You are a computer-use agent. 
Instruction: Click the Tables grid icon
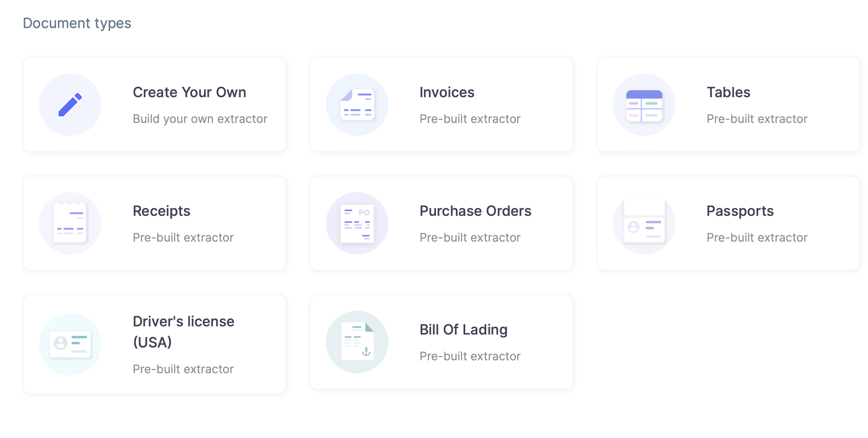pos(644,105)
